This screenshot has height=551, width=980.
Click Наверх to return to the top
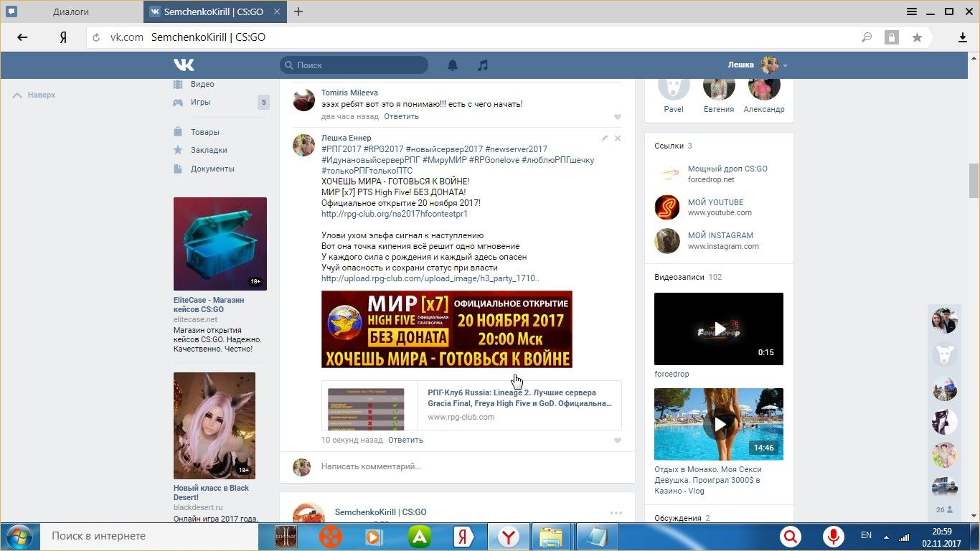tap(34, 95)
